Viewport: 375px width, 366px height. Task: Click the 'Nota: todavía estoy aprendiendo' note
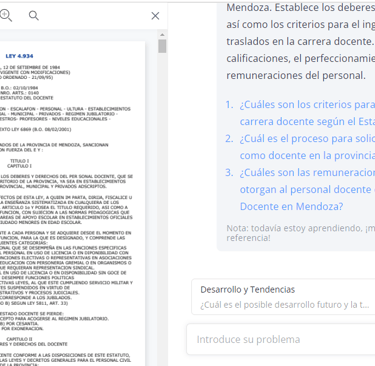click(x=300, y=233)
